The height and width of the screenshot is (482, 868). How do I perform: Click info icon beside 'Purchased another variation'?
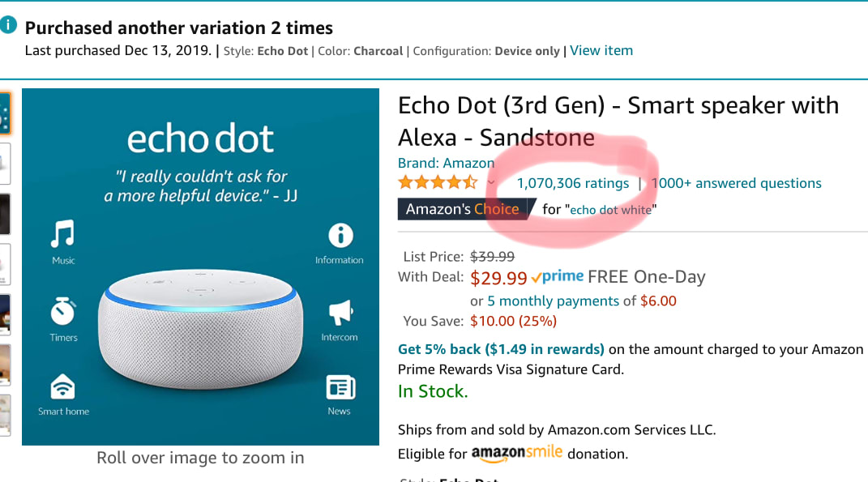pyautogui.click(x=9, y=25)
